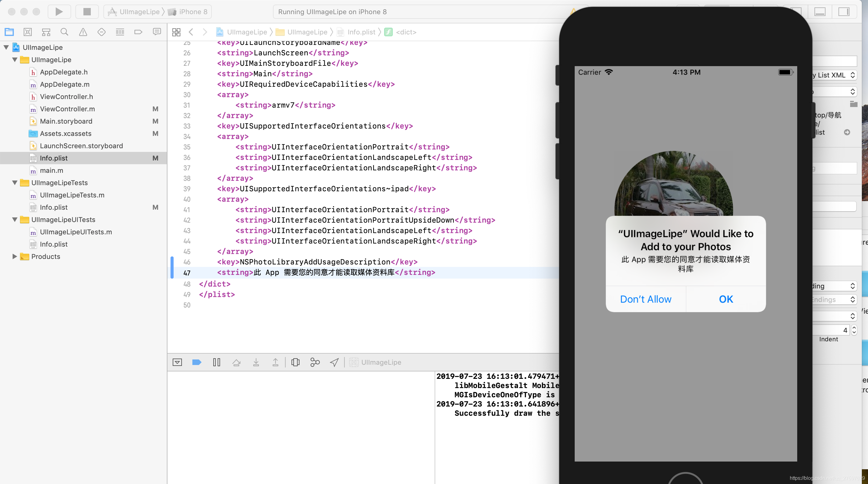Screen dimensions: 868x484
Task: Collapse the UIImageLipe project root
Action: coord(6,47)
